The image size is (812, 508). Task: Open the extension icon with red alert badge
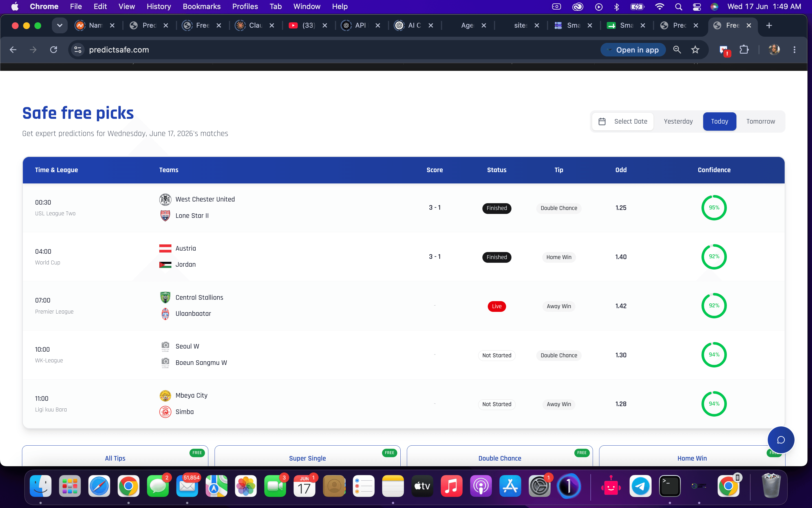725,51
